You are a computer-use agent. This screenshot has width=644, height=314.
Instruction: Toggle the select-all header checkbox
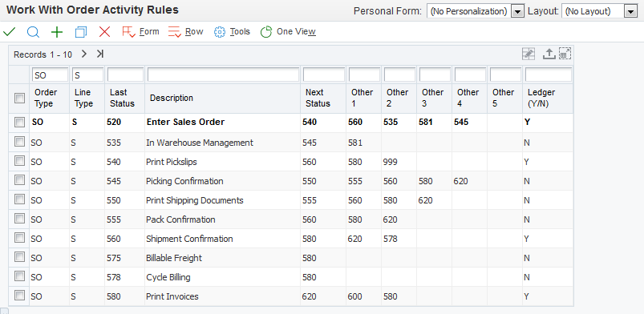[19, 98]
